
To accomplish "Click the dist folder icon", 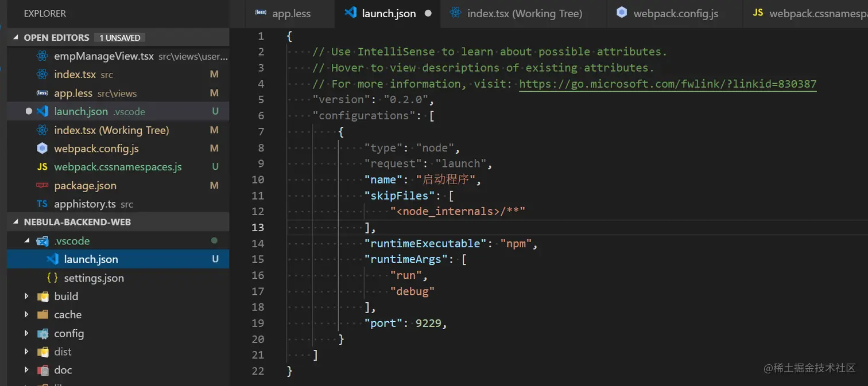I will pos(42,352).
